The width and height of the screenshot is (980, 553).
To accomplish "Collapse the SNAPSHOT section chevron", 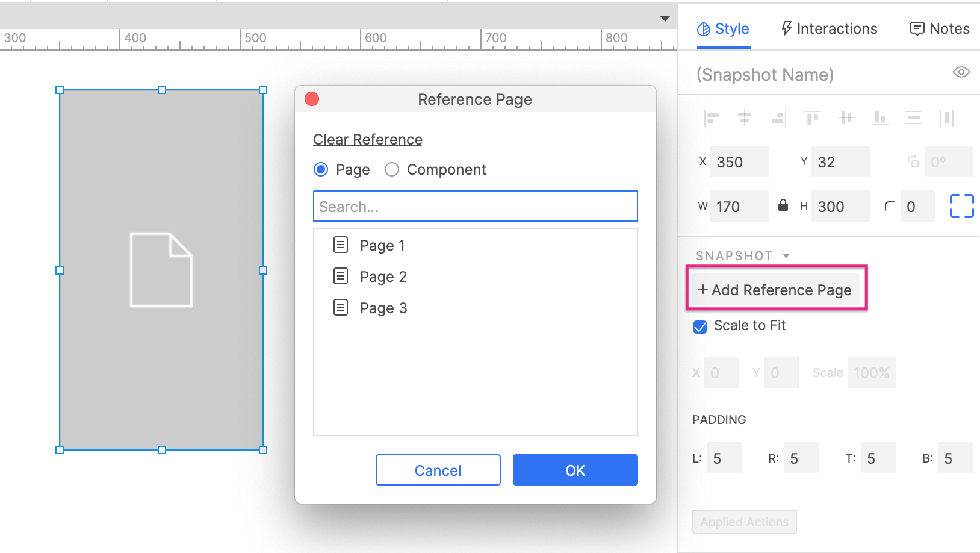I will click(786, 255).
